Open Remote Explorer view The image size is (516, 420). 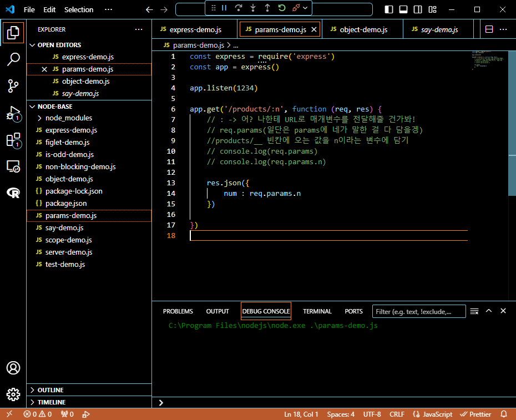coord(13,166)
